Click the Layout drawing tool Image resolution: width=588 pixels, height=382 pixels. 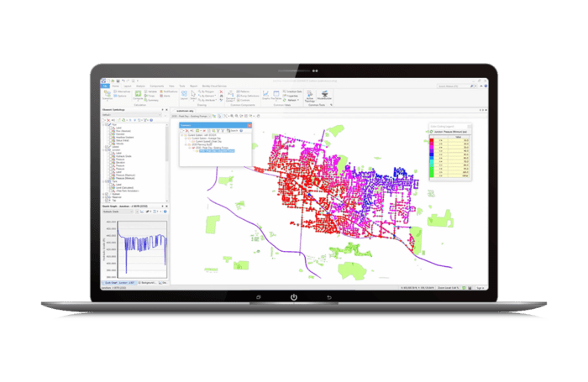tap(184, 95)
